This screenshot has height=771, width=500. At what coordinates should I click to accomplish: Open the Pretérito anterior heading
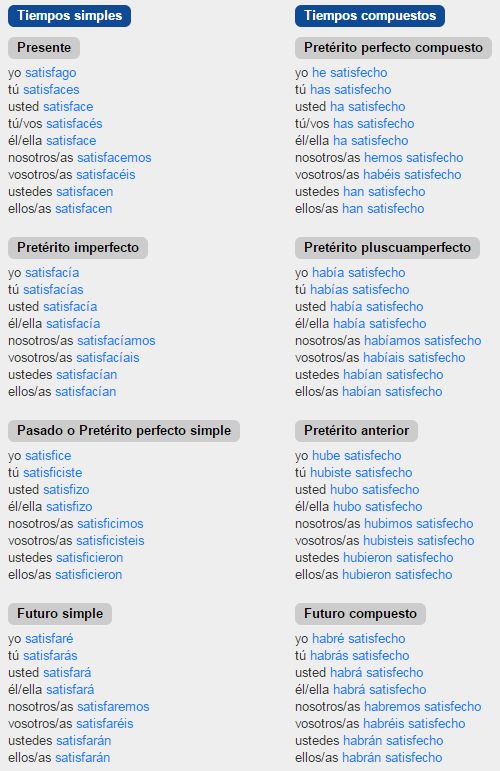click(356, 431)
